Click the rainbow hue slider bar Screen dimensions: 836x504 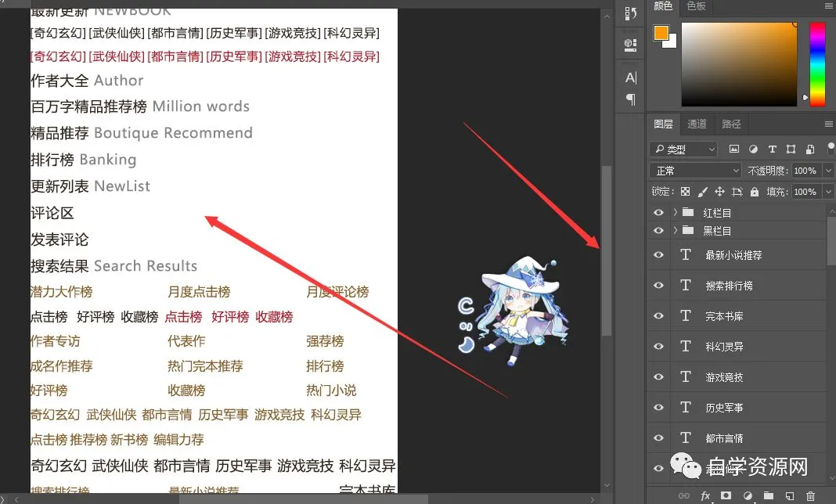tap(817, 64)
